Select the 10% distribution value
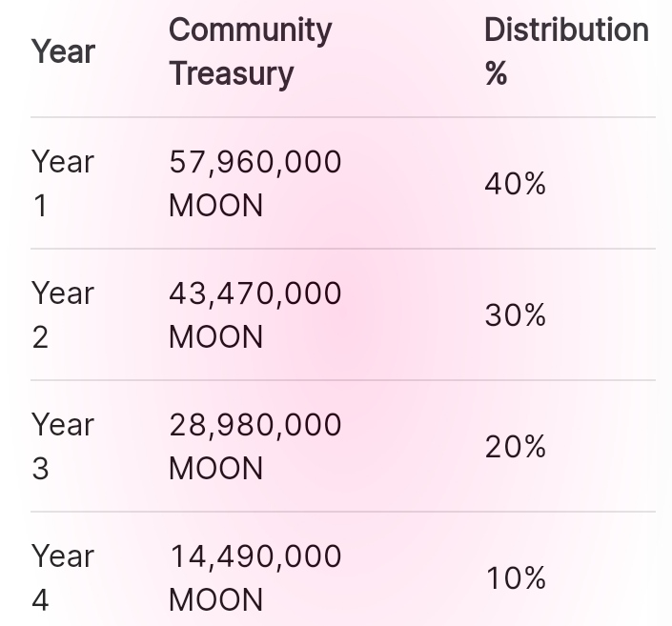Viewport: 672px width, 626px height. point(515,578)
